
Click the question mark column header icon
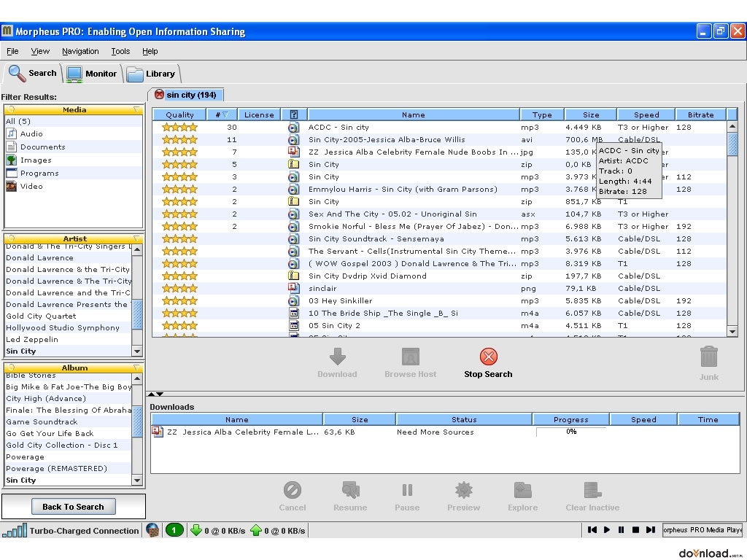tap(294, 114)
